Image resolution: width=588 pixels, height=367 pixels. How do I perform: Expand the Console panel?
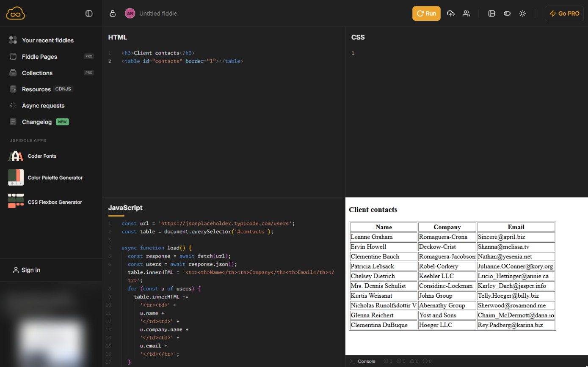pos(363,362)
